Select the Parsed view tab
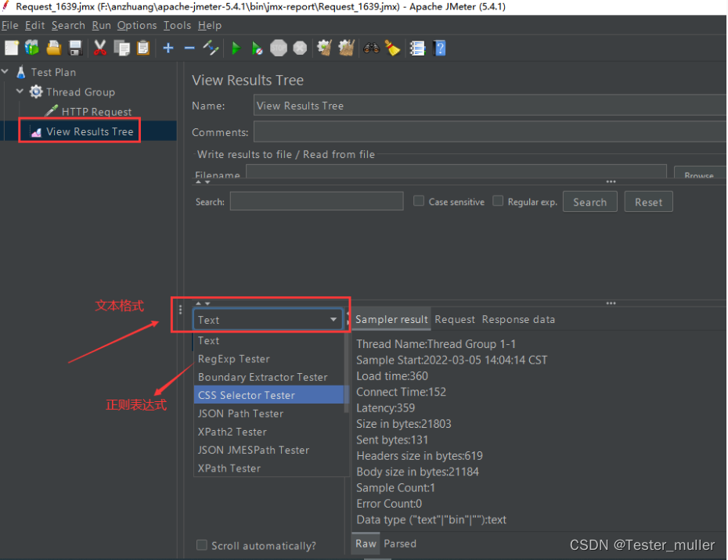Viewport: 728px width, 560px height. 400,544
